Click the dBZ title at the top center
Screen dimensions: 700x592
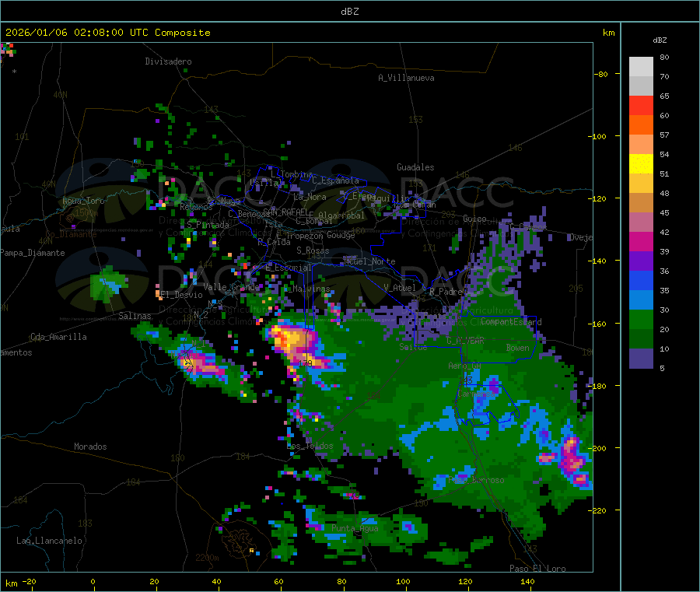click(x=349, y=12)
